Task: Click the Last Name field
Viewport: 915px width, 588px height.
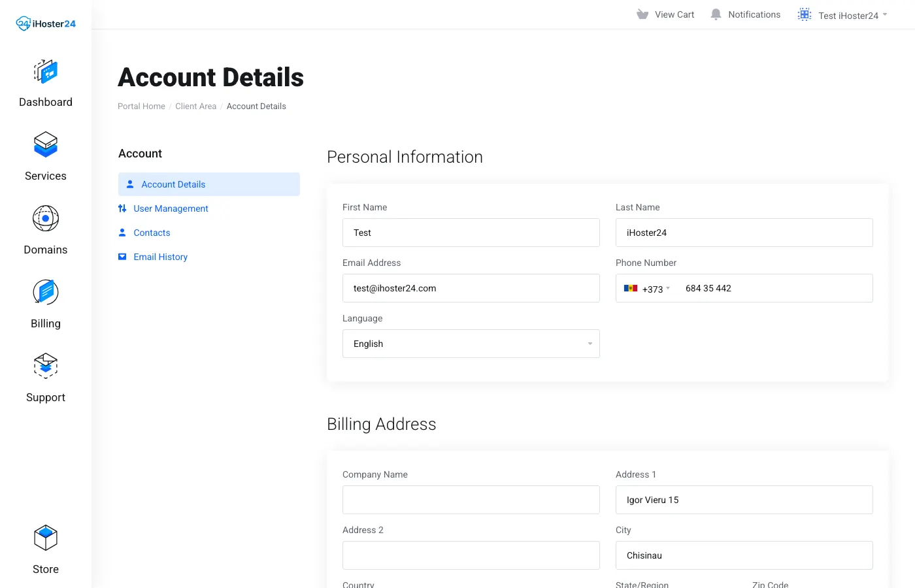Action: [744, 233]
